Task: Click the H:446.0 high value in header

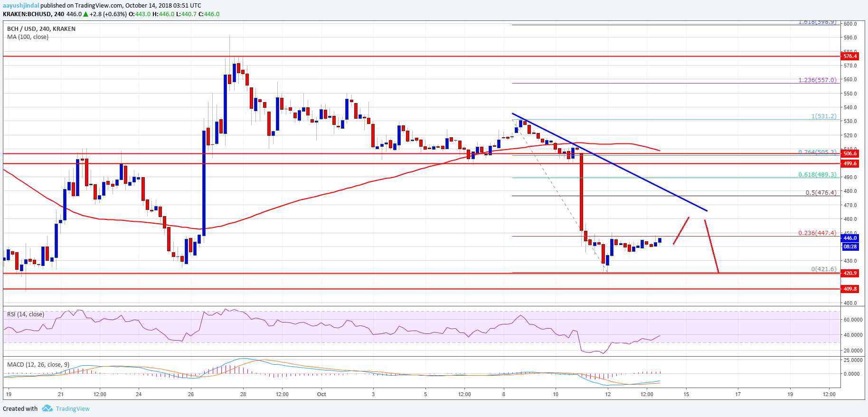Action: tap(163, 14)
